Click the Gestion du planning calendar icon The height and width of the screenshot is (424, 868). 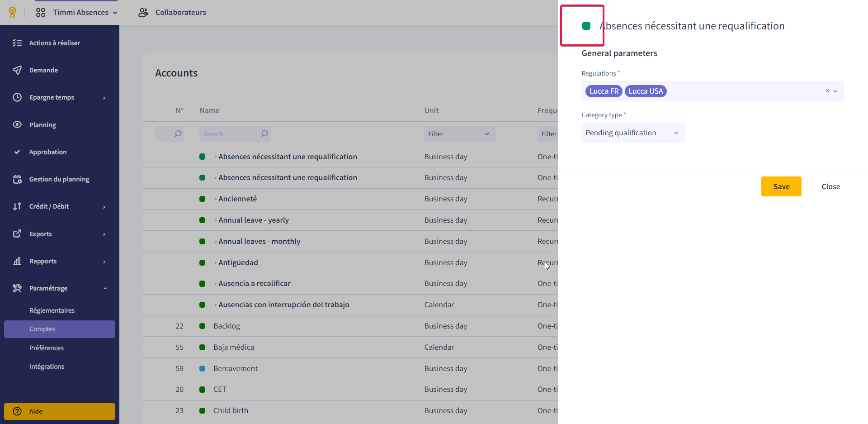point(17,179)
